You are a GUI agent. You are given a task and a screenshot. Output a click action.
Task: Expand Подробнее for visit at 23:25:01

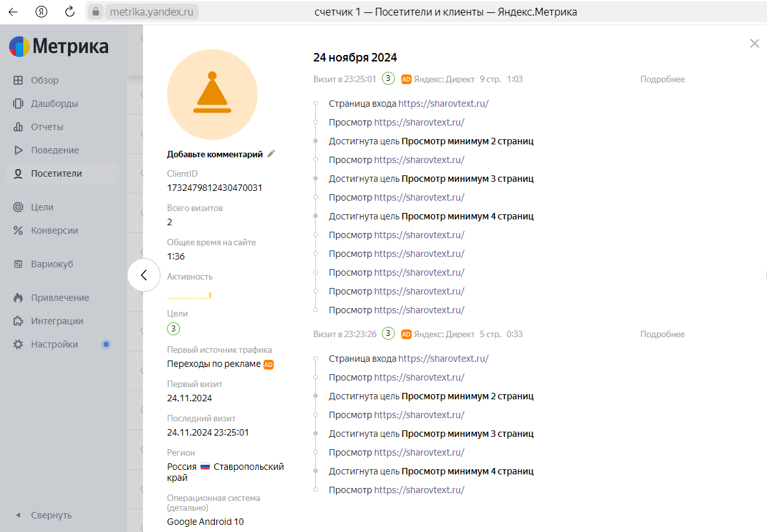[662, 80]
